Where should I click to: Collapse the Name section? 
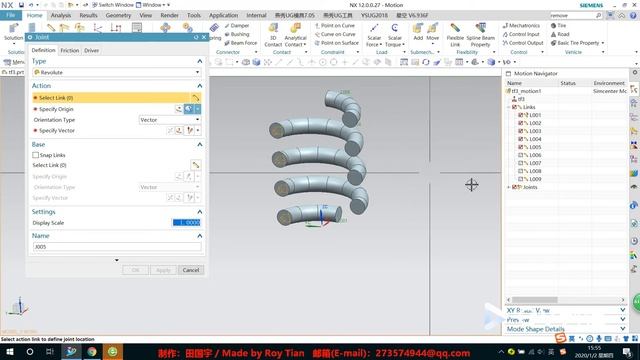[x=200, y=236]
